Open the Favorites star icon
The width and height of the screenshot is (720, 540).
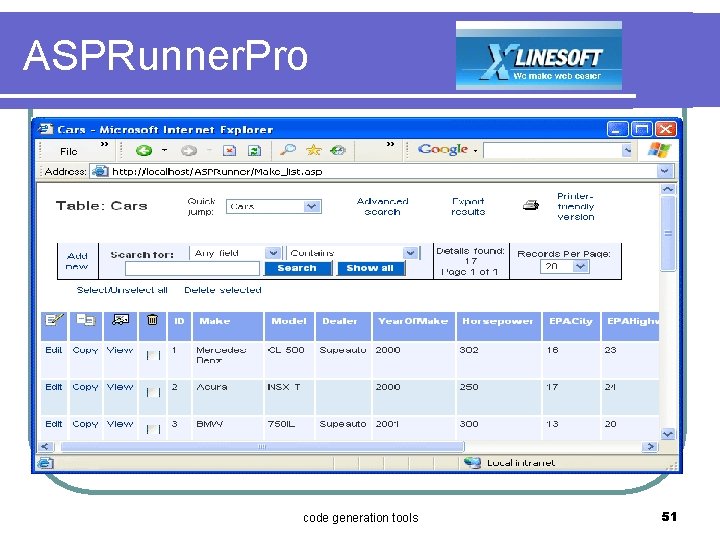coord(314,150)
